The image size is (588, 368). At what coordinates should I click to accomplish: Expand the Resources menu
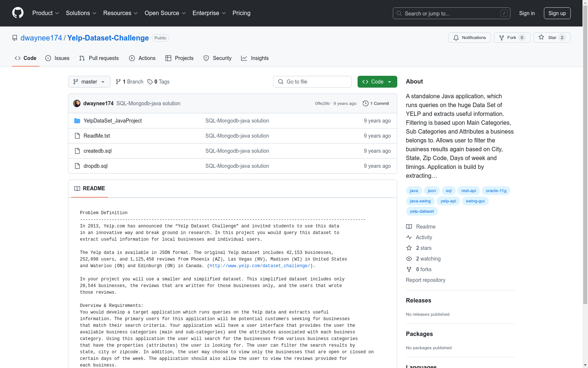tap(121, 13)
